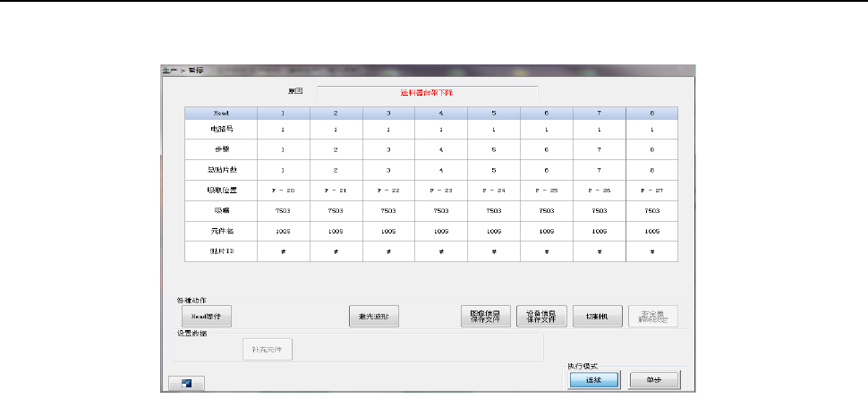
Task: Click the 步骤 row label
Action: [x=221, y=149]
